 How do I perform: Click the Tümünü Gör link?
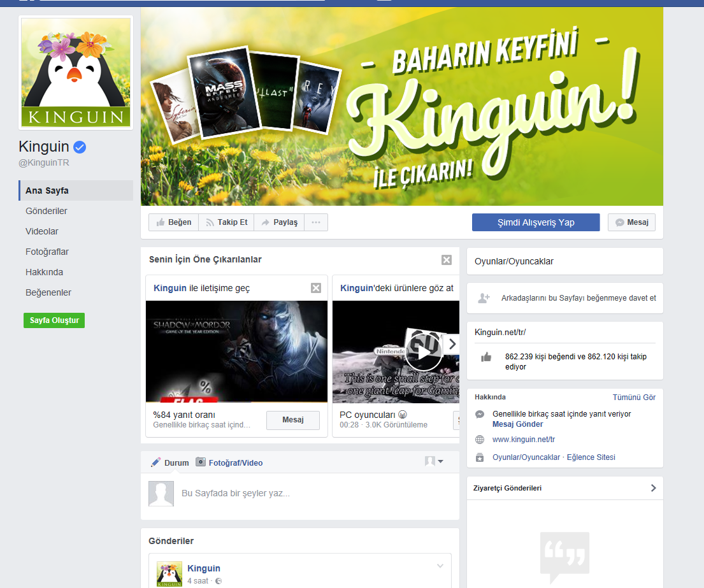[634, 398]
